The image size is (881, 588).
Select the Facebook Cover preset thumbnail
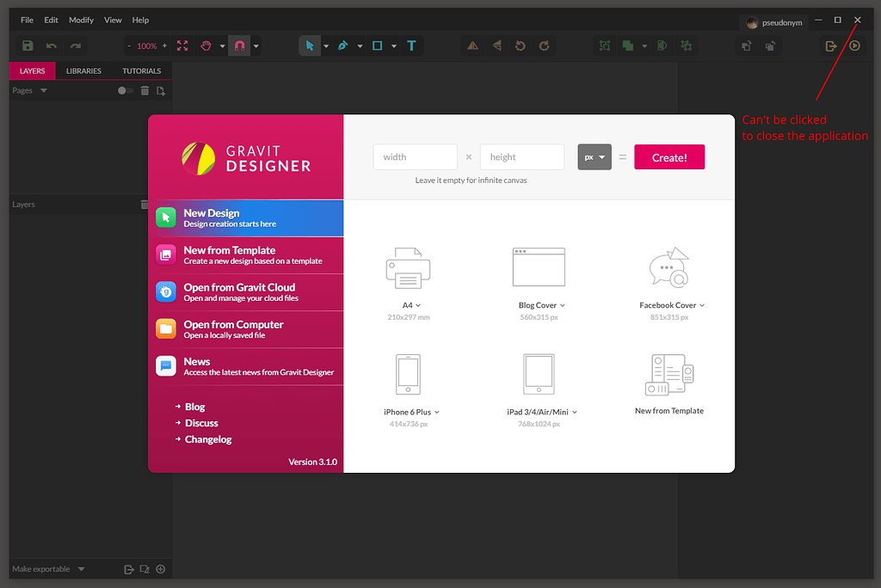pyautogui.click(x=669, y=268)
